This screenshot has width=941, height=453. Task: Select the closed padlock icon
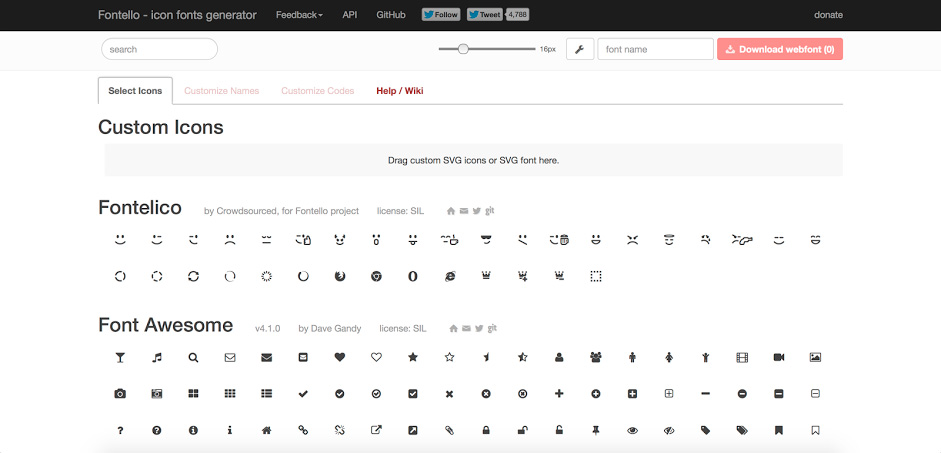[x=486, y=430]
